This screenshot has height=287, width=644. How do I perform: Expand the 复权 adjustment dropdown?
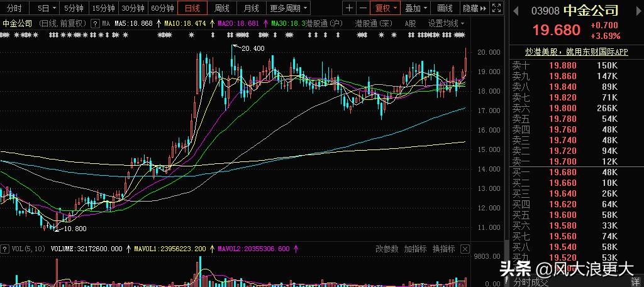coord(386,8)
